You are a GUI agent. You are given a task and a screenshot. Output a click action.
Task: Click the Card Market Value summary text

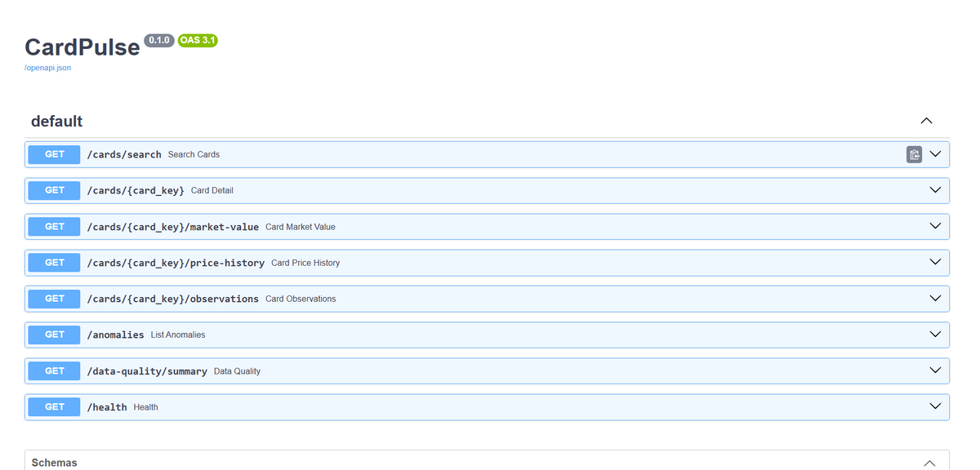tap(300, 226)
